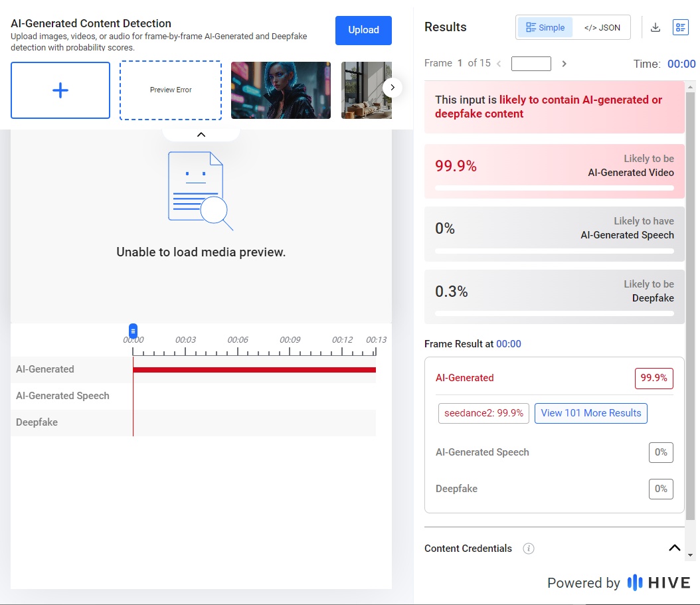Click View 101 More Results
The image size is (700, 605).
pyautogui.click(x=590, y=414)
